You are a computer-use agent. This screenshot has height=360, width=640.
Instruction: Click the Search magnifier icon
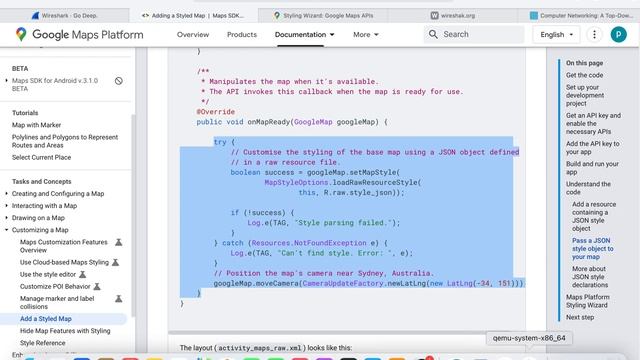[x=433, y=34]
